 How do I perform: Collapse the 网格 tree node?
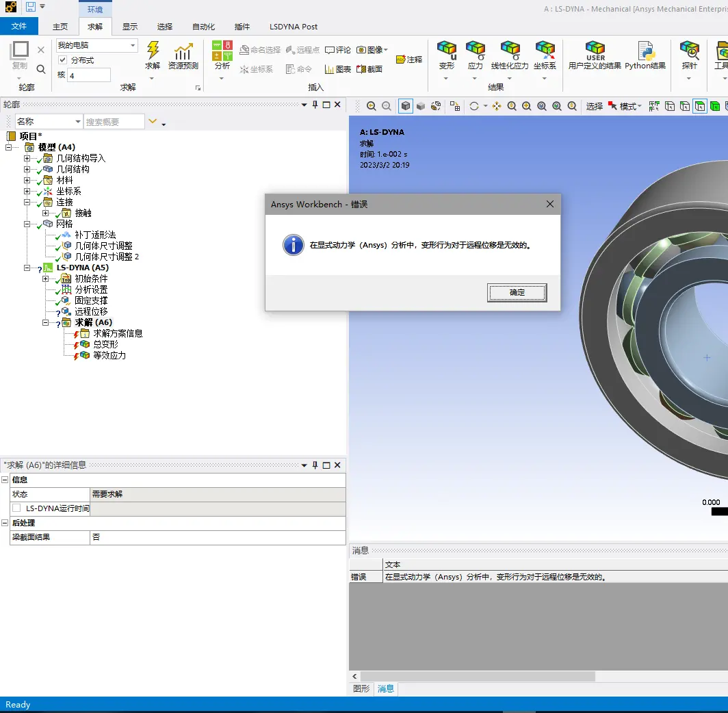27,224
